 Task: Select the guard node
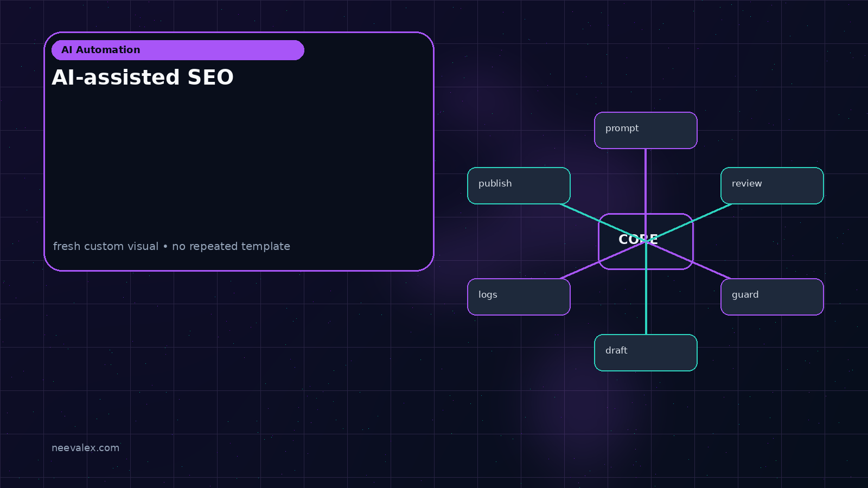(772, 297)
